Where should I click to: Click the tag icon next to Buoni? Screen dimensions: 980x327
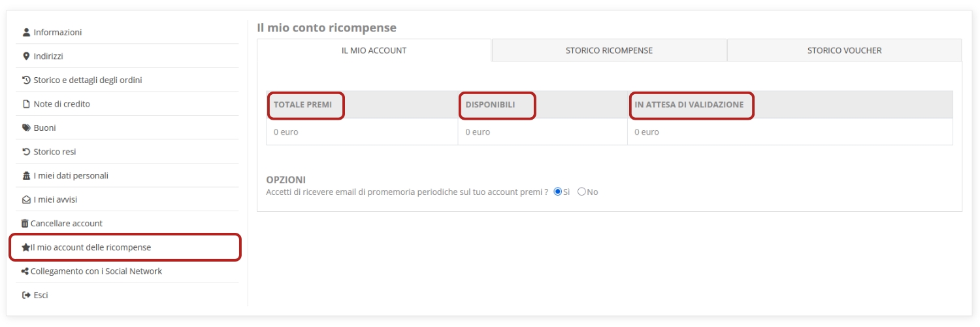(x=26, y=128)
